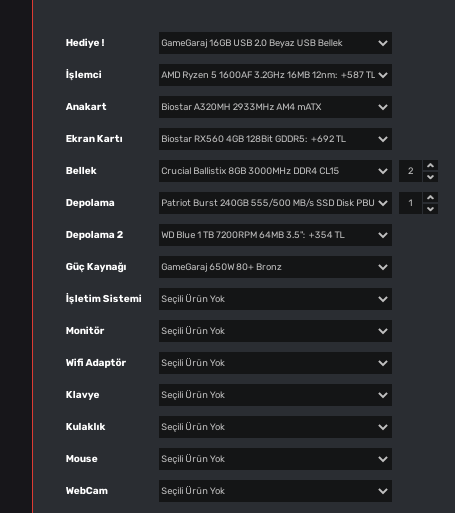
Task: Click the Bellek quantity field showing 2
Action: [x=411, y=171]
